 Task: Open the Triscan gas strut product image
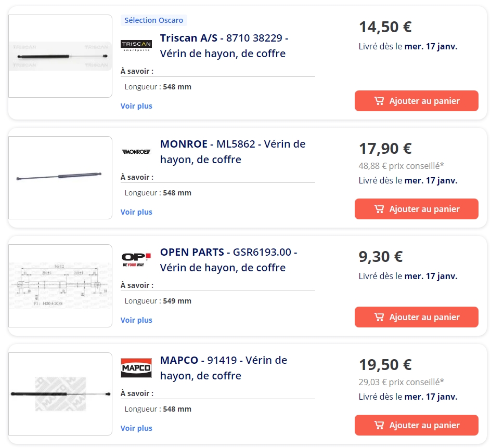(x=60, y=56)
